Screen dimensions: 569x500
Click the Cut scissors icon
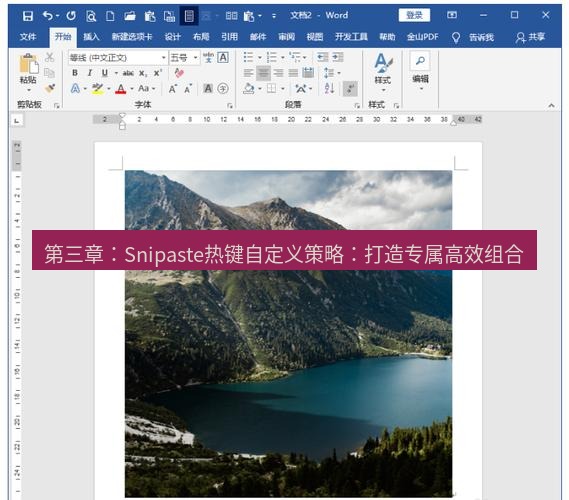tap(49, 57)
